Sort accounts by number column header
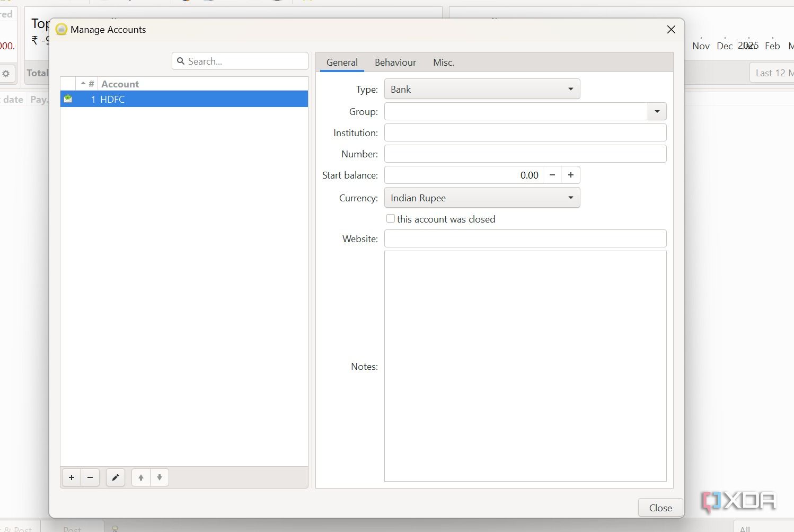794x532 pixels. pyautogui.click(x=87, y=84)
